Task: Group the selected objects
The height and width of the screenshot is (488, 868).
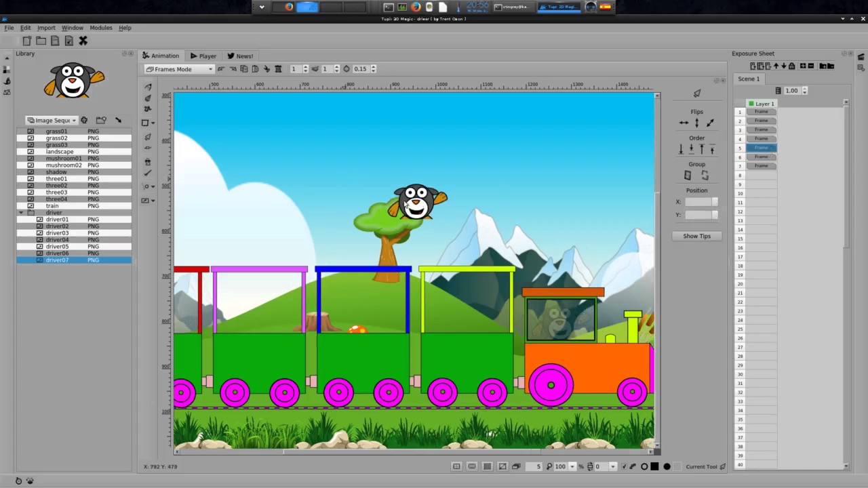Action: click(x=688, y=175)
